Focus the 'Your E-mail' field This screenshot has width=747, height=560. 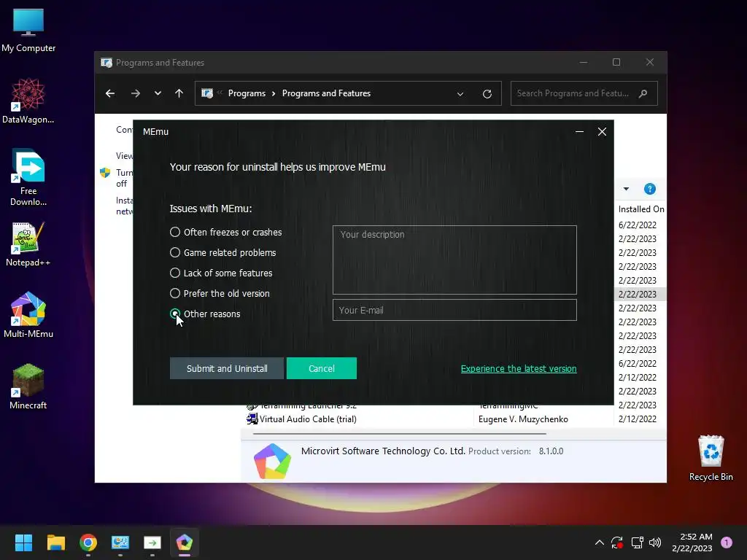coord(454,310)
